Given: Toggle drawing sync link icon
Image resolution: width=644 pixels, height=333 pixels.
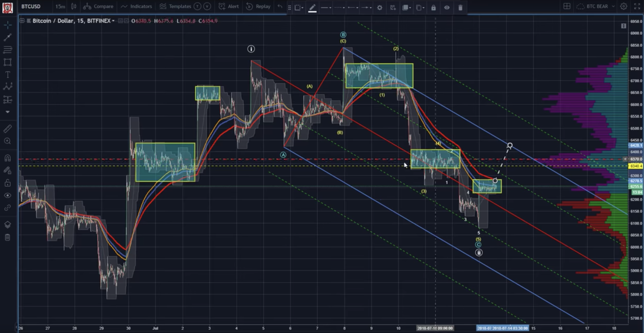Looking at the screenshot, I should [8, 208].
